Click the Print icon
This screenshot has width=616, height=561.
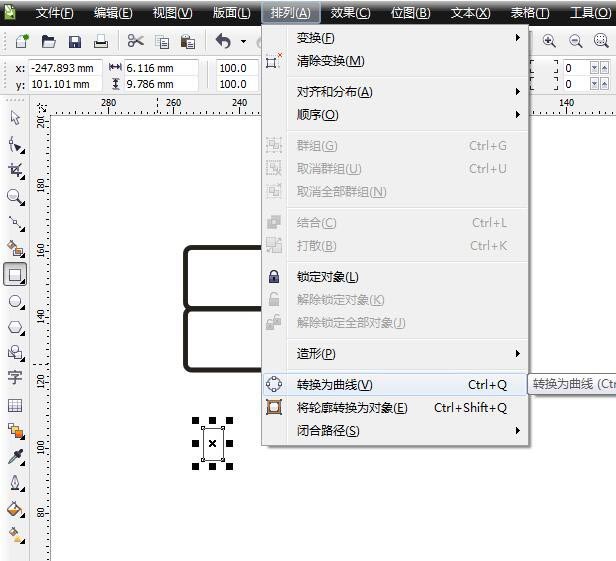pos(101,41)
